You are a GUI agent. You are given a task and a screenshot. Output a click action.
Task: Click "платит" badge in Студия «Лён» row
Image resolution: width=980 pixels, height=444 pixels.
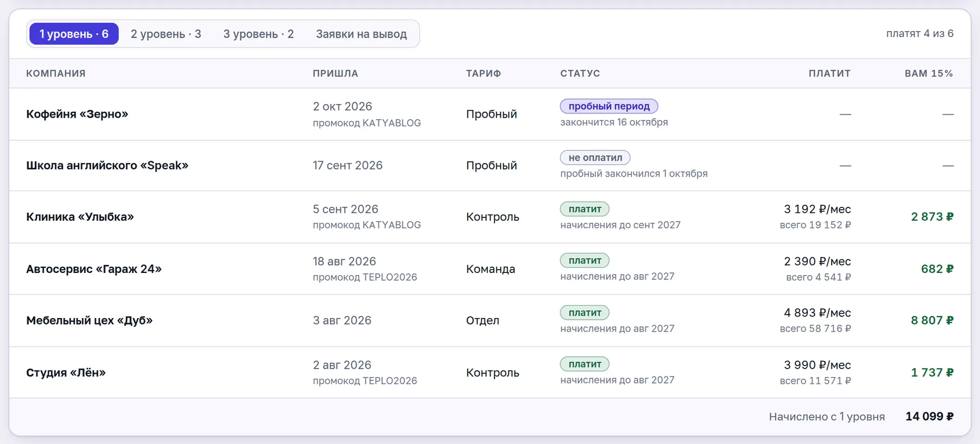[585, 364]
